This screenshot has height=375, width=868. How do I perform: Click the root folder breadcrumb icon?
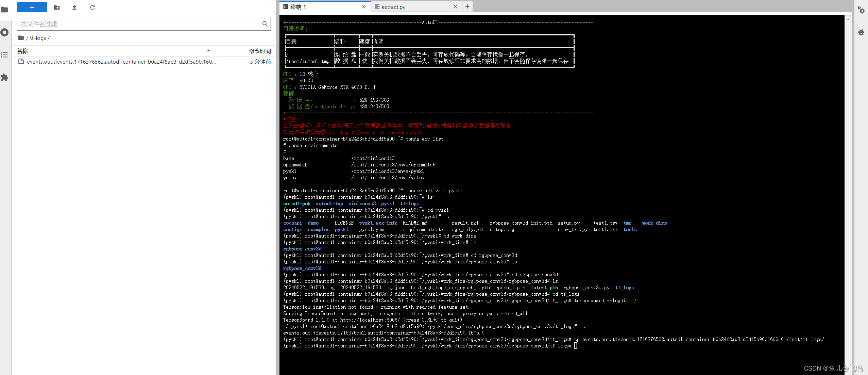(21, 37)
